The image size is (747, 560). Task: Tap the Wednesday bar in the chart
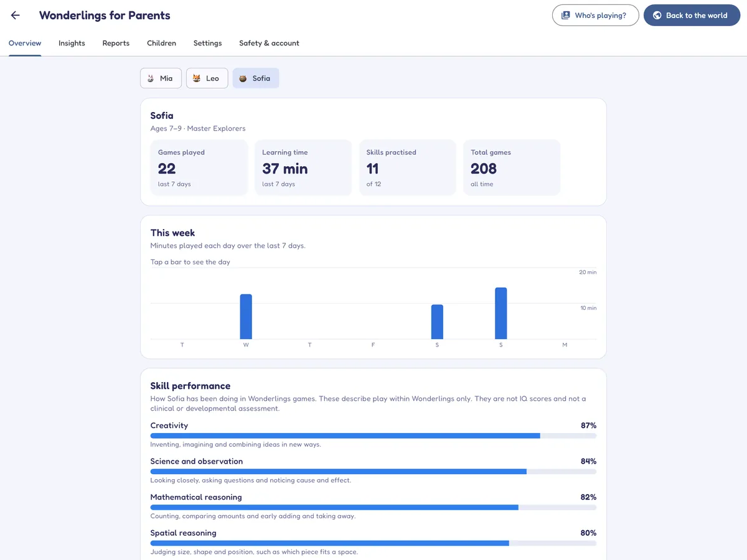pyautogui.click(x=246, y=317)
